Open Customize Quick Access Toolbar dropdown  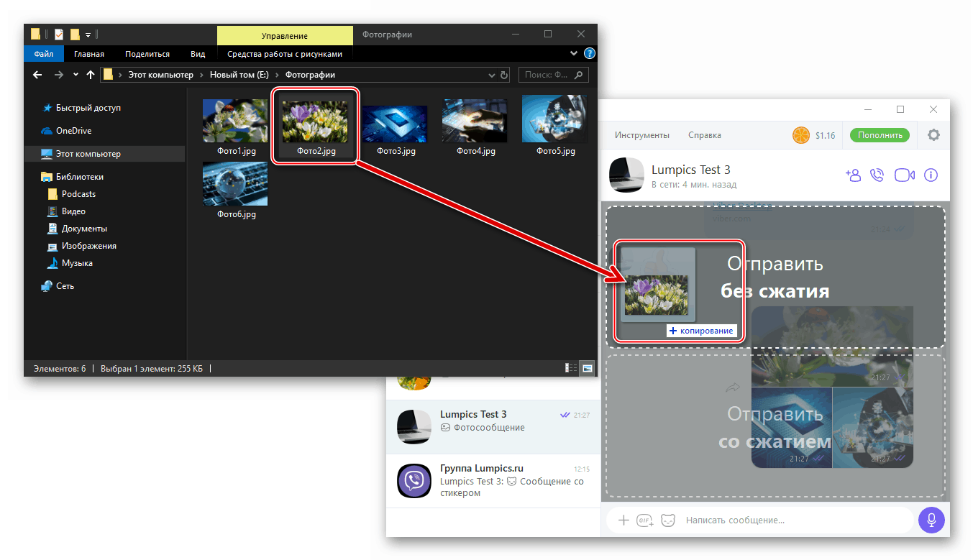coord(88,34)
